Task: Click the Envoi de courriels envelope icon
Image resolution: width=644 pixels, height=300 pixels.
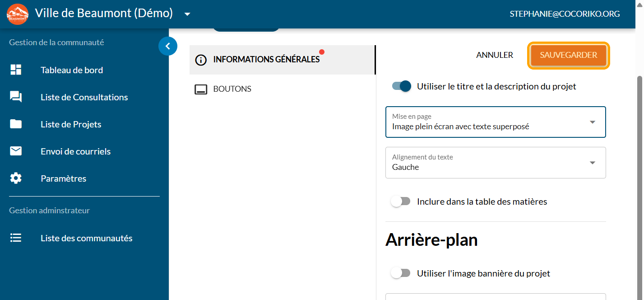Action: (16, 151)
